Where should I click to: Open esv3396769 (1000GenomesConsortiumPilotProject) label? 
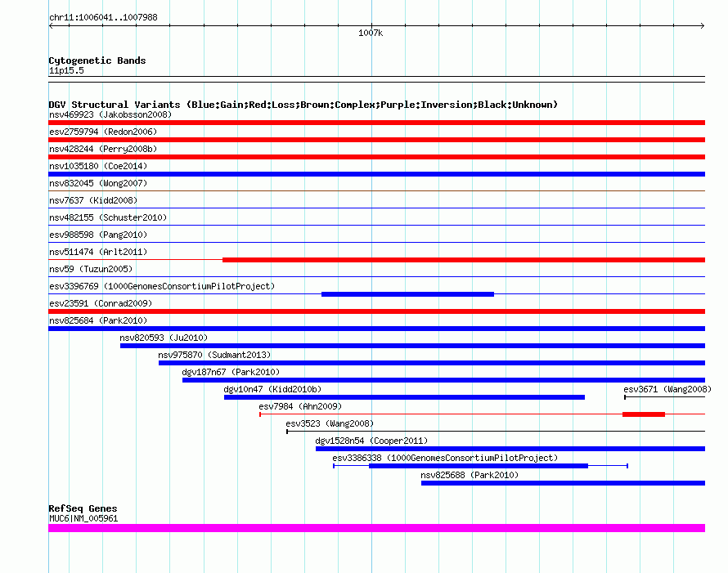(162, 286)
